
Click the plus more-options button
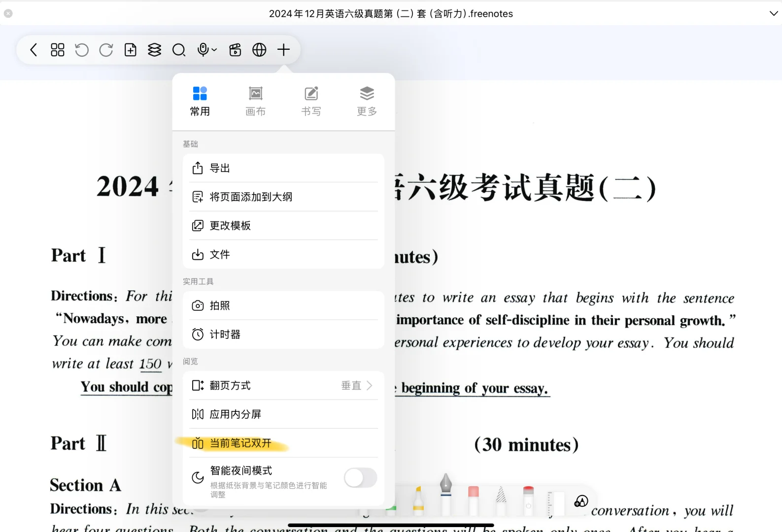pyautogui.click(x=283, y=50)
